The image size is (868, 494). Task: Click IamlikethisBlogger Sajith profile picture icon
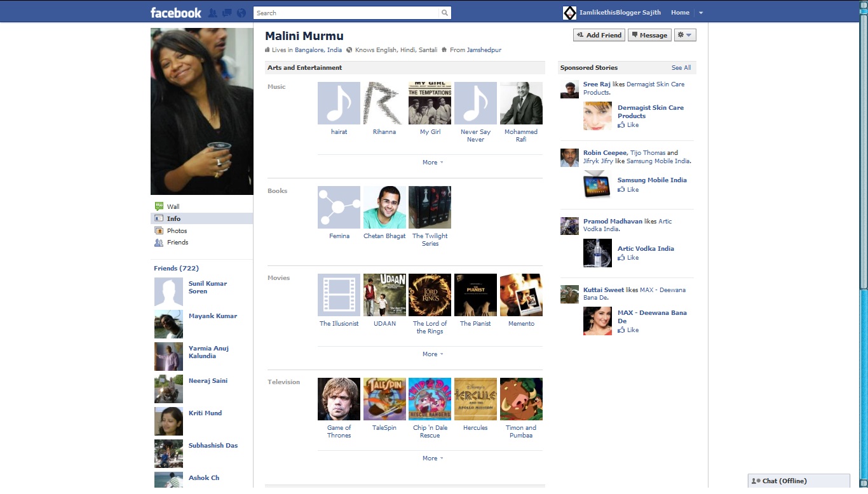click(x=569, y=13)
